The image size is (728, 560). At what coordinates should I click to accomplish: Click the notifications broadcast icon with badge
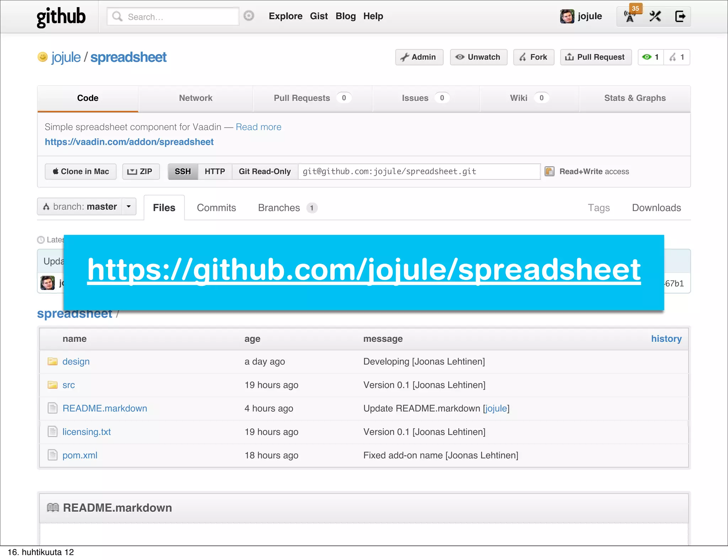(630, 16)
